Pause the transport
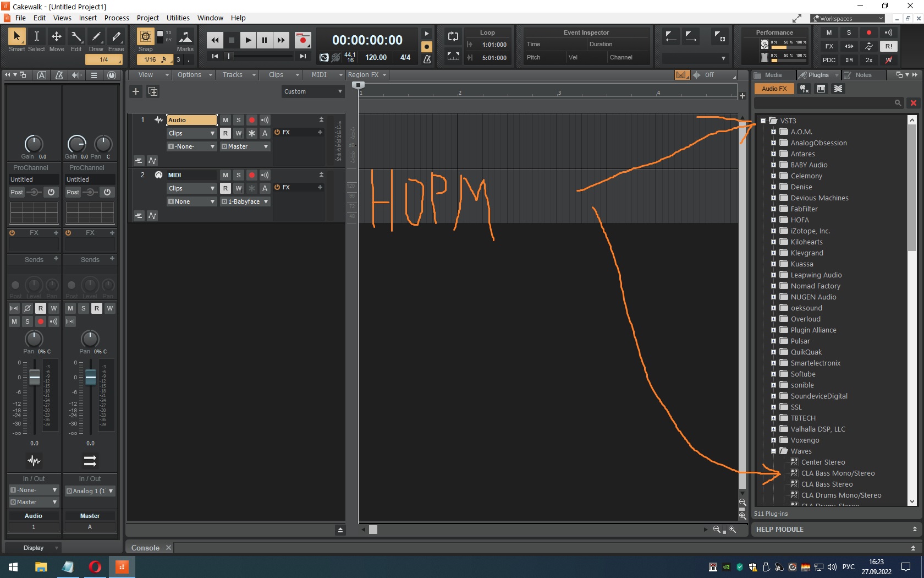This screenshot has width=924, height=578. coord(265,40)
